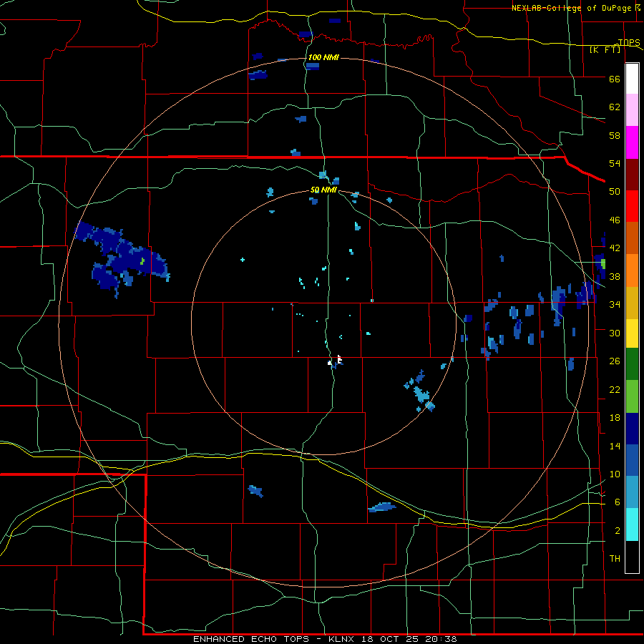Click the 'TH' legend threshold label
644x644 pixels.
coord(615,559)
